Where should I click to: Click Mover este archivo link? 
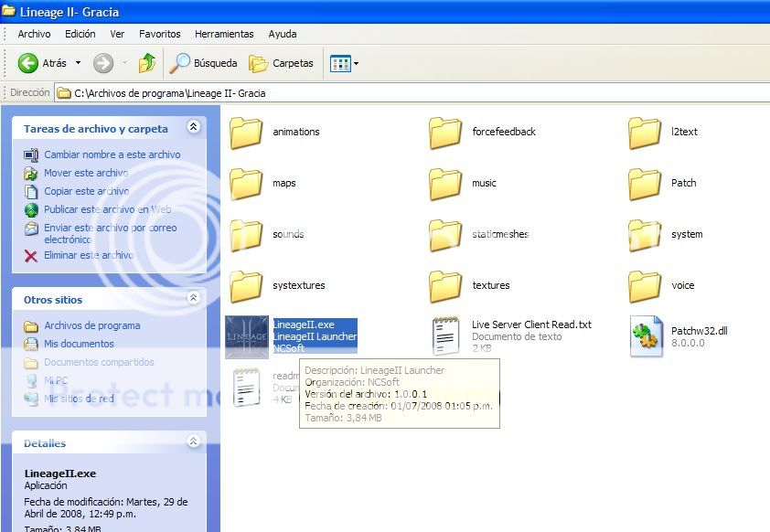[x=87, y=173]
